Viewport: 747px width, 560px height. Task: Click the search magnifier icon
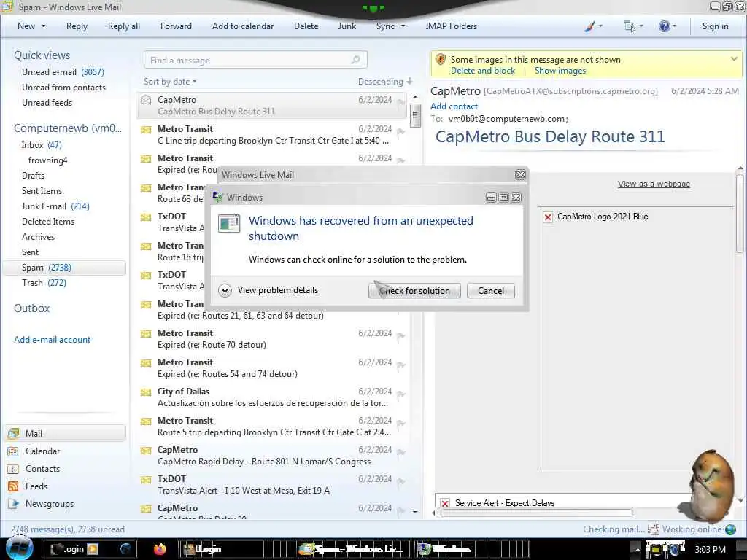355,60
